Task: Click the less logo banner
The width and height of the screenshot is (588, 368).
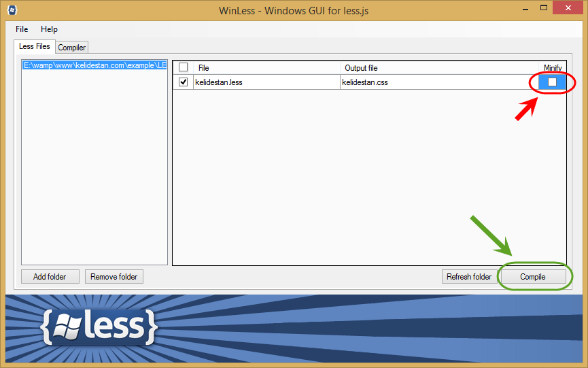Action: 99,327
